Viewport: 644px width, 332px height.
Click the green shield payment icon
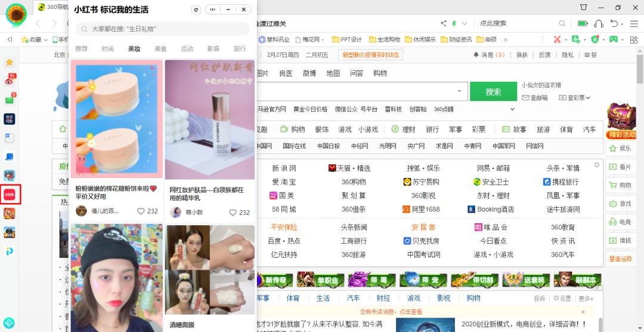click(x=595, y=39)
